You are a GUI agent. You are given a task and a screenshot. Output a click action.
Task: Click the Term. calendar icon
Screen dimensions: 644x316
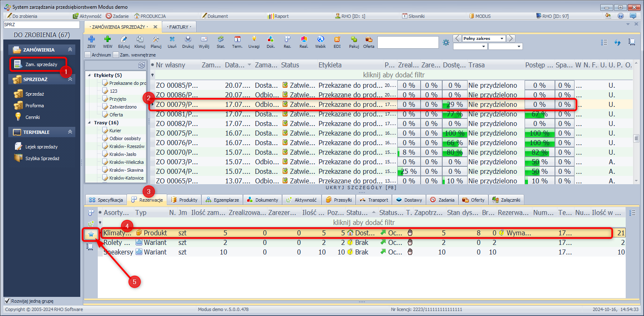(237, 39)
